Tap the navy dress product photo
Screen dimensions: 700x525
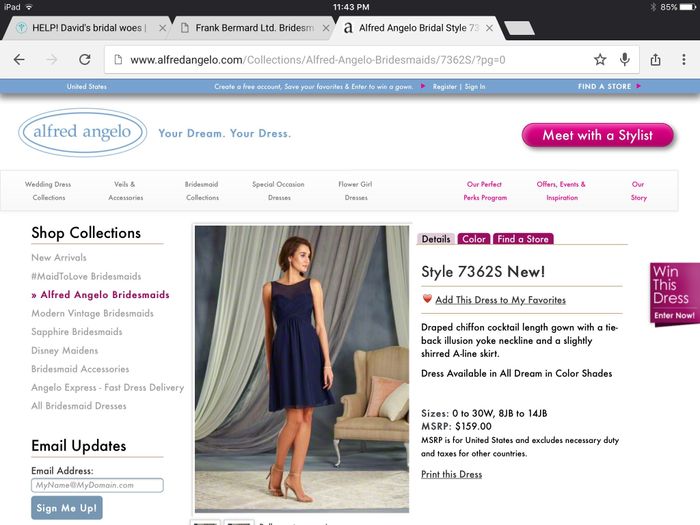(301, 368)
